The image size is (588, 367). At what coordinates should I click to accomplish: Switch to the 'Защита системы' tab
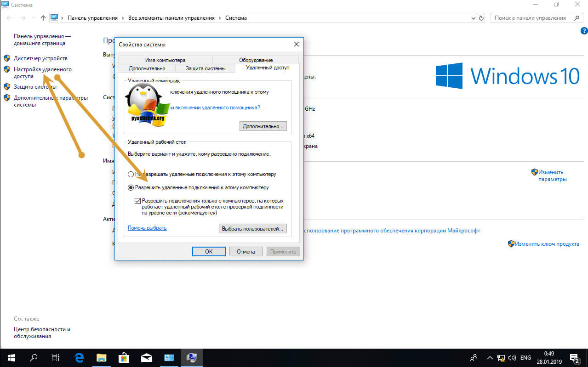click(205, 68)
